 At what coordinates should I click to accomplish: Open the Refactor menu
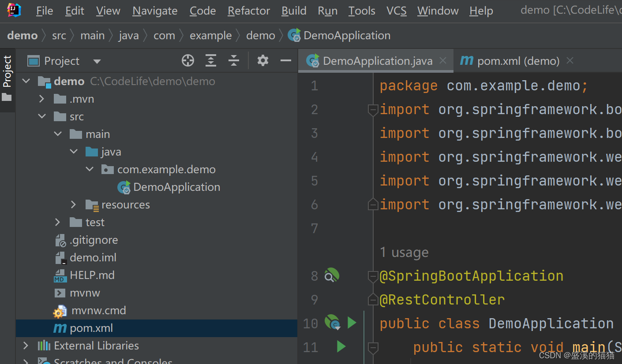(x=248, y=11)
